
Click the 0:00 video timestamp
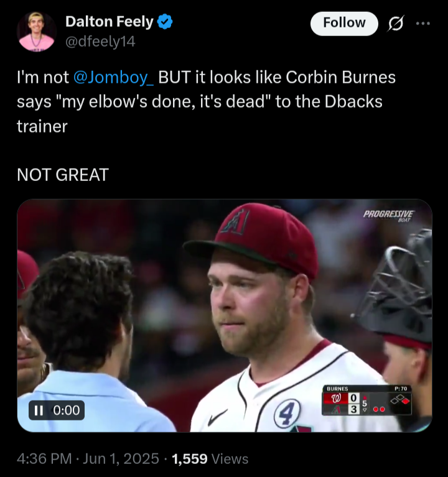pos(67,410)
